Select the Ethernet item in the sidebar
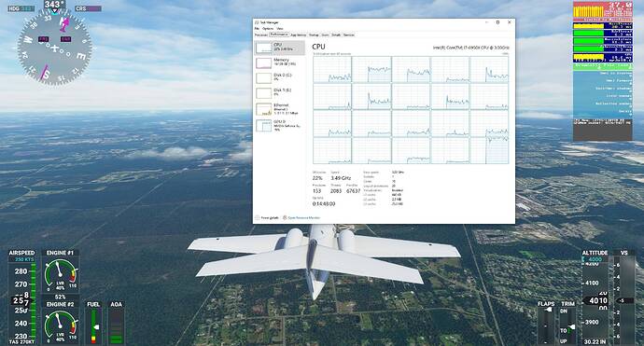This screenshot has width=644, height=346. pos(280,109)
